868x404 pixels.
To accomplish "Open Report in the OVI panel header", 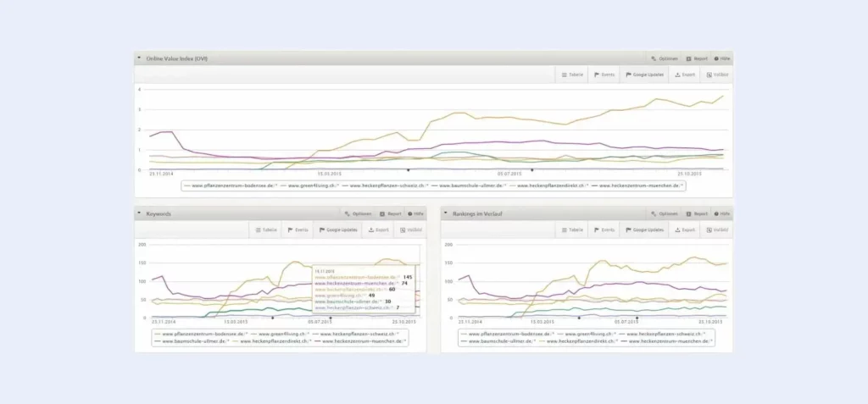I will pyautogui.click(x=697, y=58).
